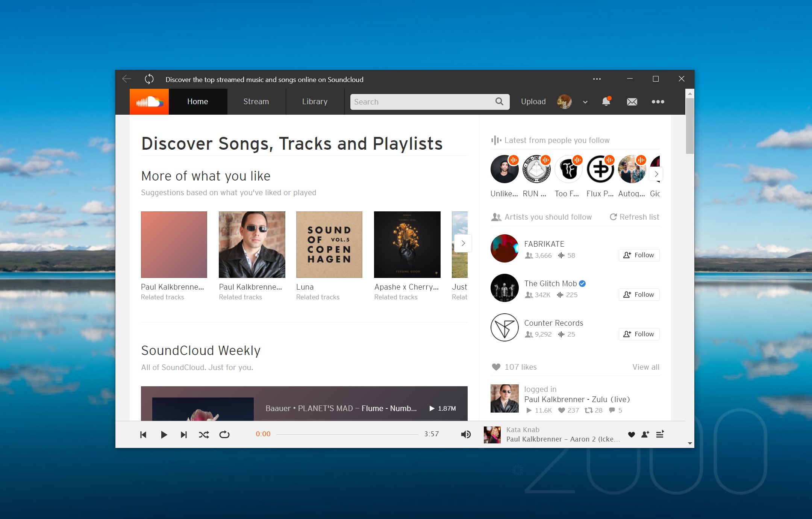
Task: Open title bar ellipsis menu
Action: [x=597, y=79]
